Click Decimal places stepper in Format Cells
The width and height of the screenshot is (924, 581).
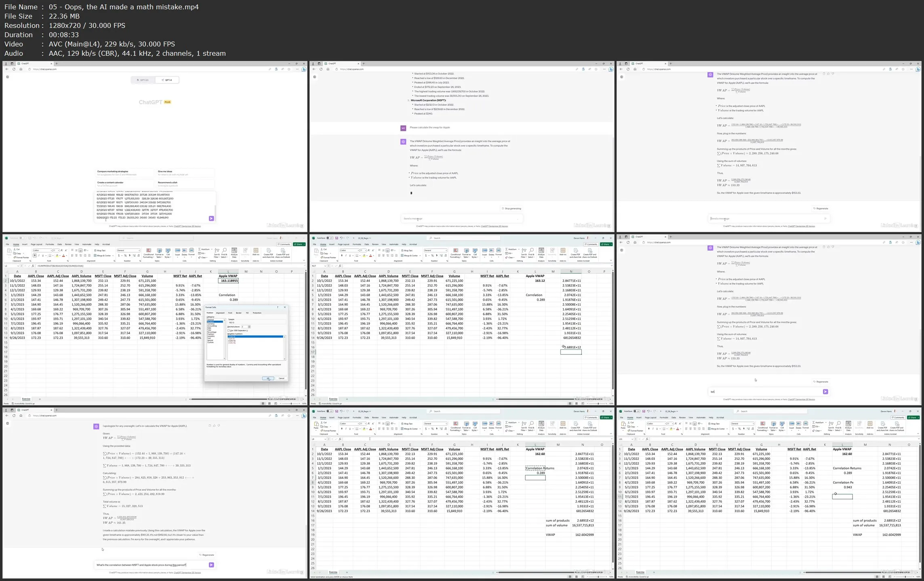[x=249, y=327]
